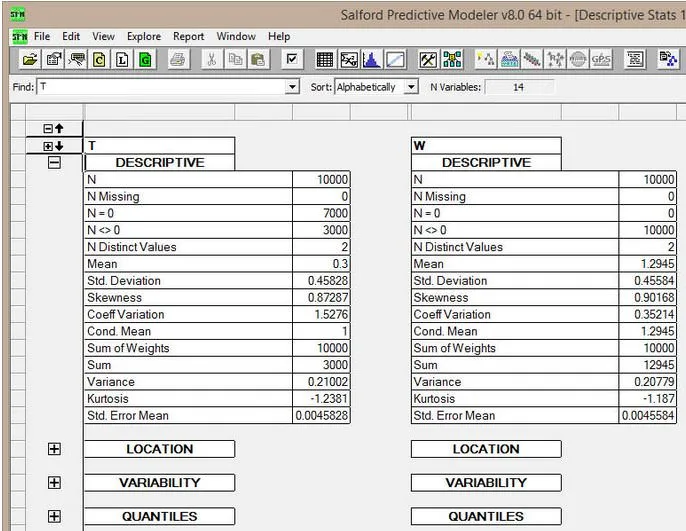Screen dimensions: 686x531
Task: Click the N Variables field showing 14
Action: pyautogui.click(x=519, y=87)
